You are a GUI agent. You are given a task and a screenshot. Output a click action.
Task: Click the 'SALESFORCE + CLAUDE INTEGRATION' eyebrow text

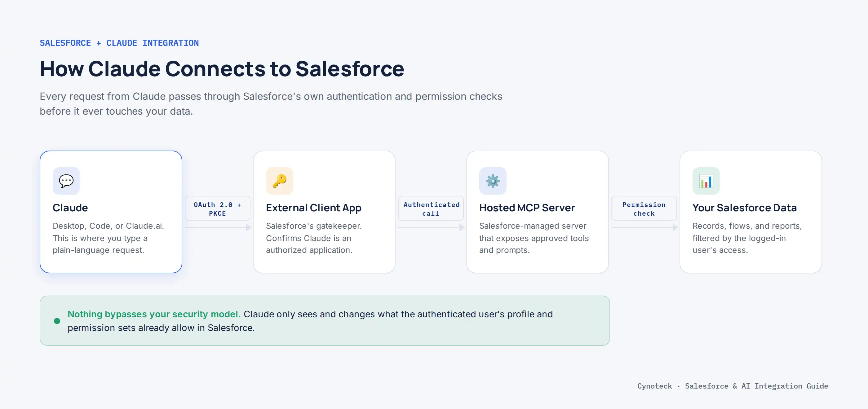[119, 43]
